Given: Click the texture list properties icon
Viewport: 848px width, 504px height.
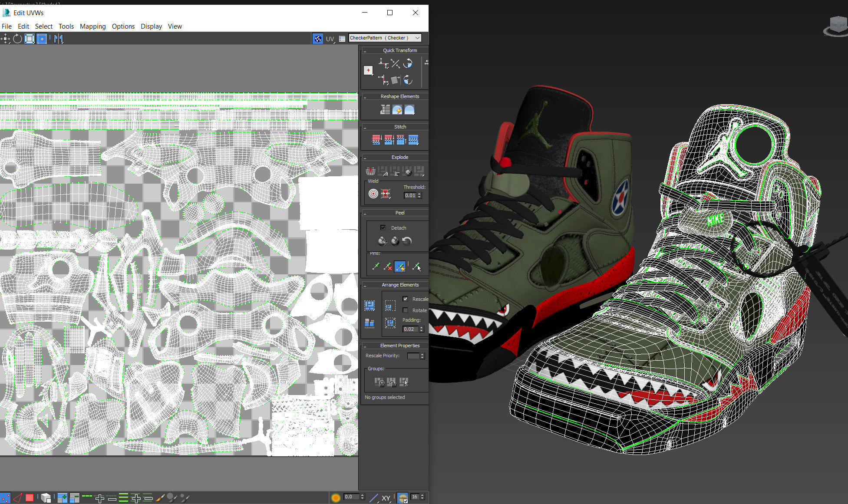Looking at the screenshot, I should click(x=342, y=39).
